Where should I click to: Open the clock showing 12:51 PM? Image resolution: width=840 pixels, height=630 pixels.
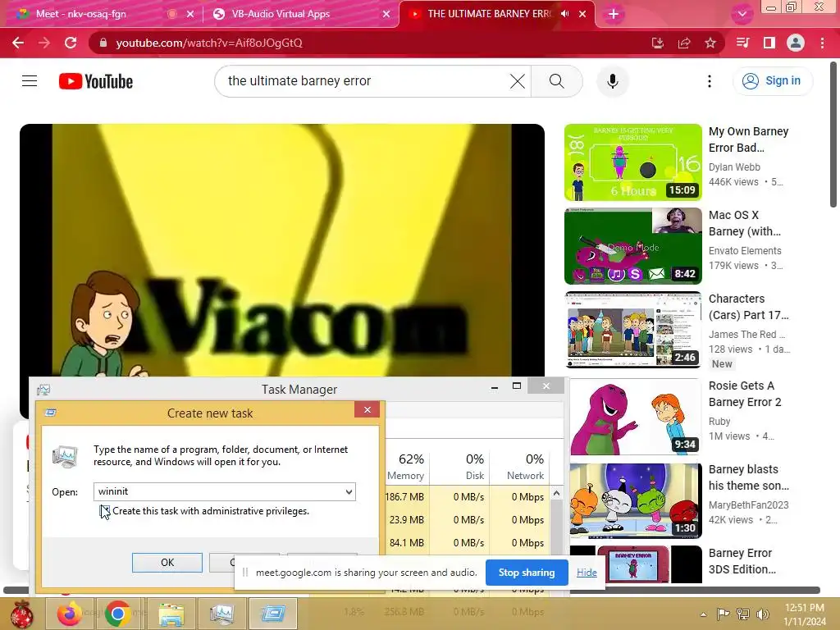point(804,614)
